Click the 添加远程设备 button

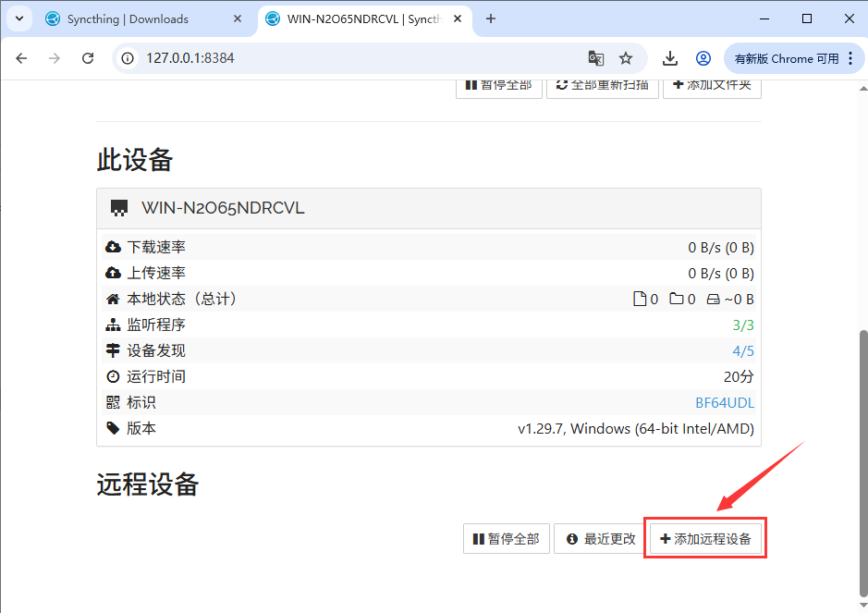click(x=704, y=538)
